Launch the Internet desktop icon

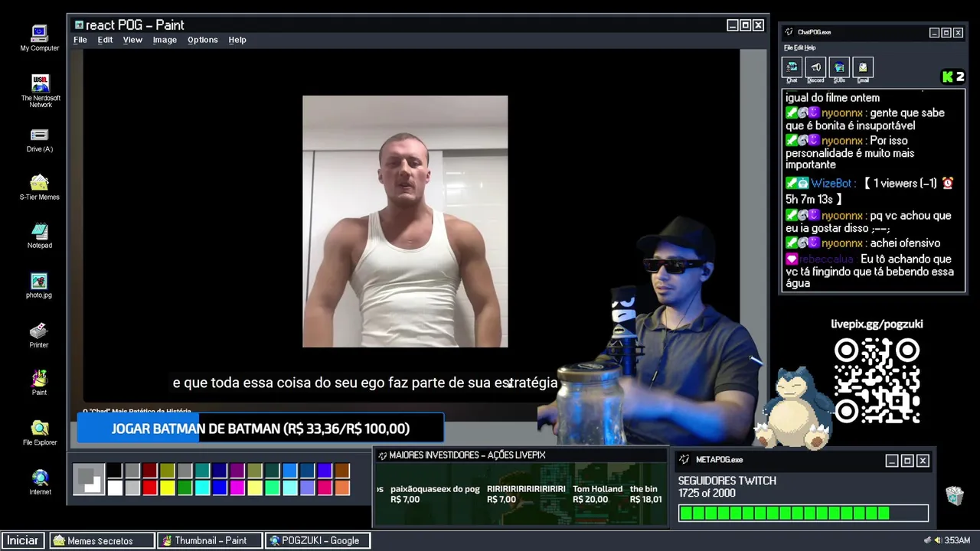tap(39, 482)
